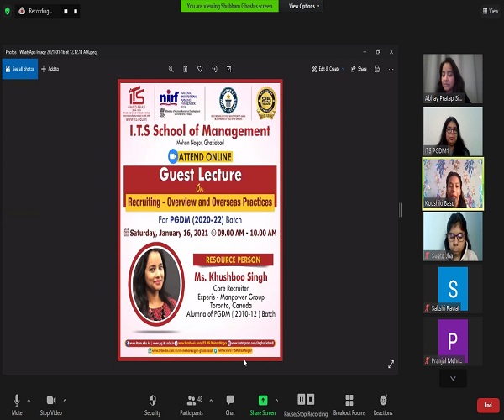Click the divider handle beside video strip

400,210
